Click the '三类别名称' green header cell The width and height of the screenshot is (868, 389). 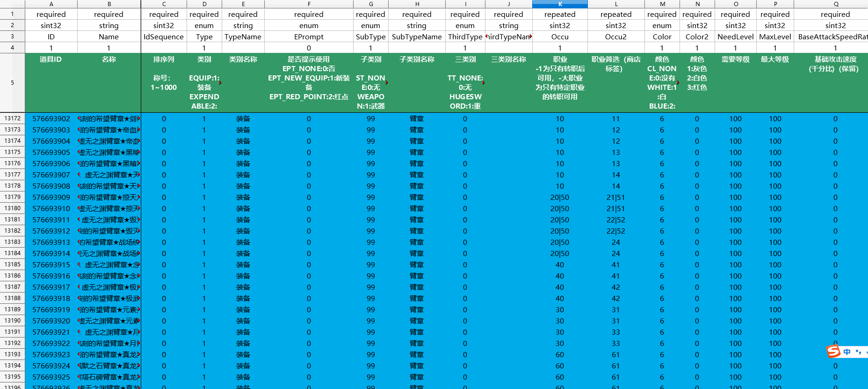point(509,83)
